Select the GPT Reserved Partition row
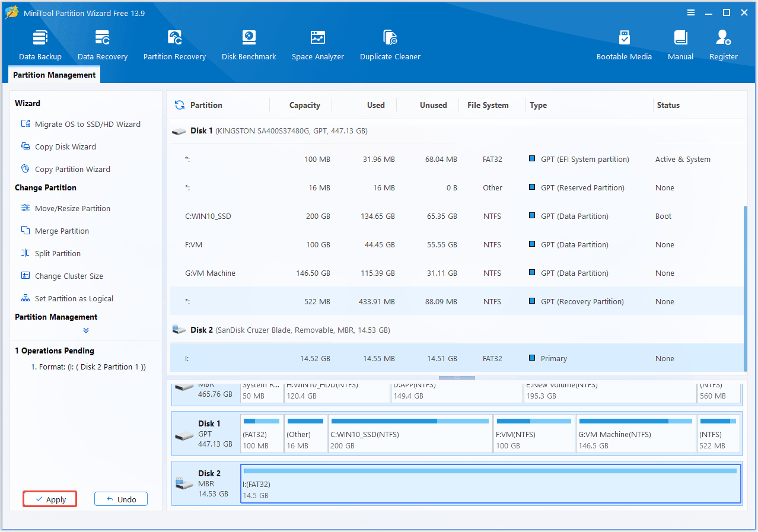The image size is (758, 532). coord(456,187)
